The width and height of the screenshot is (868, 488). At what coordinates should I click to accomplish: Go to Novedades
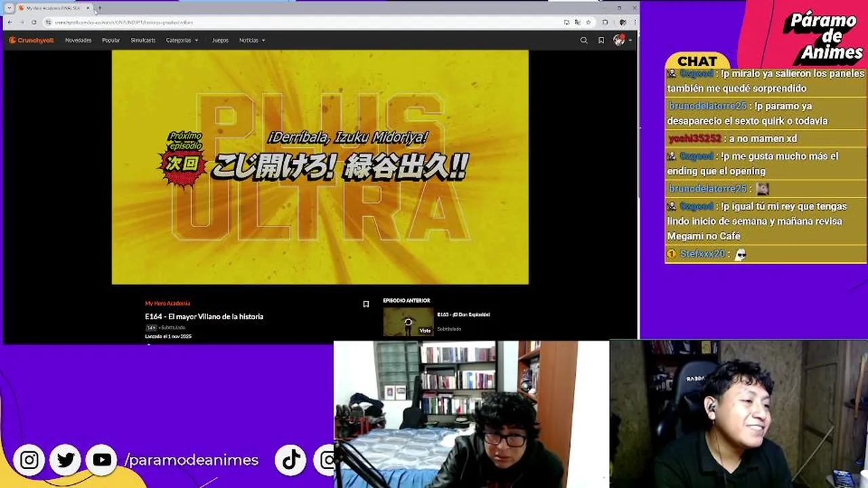(78, 40)
